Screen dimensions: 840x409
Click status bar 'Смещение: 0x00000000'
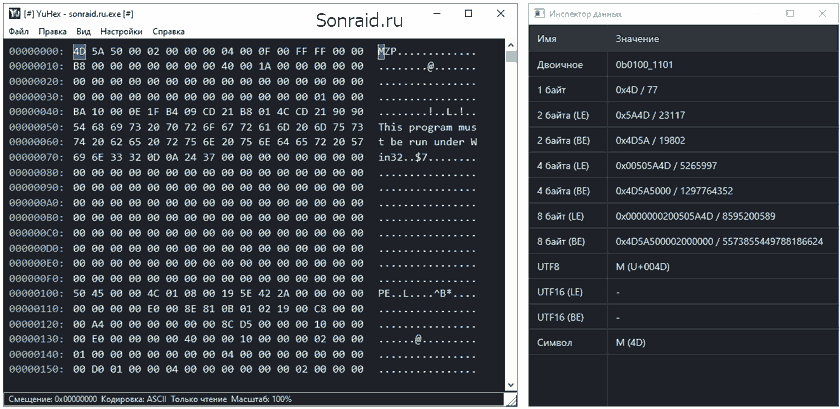(52, 399)
